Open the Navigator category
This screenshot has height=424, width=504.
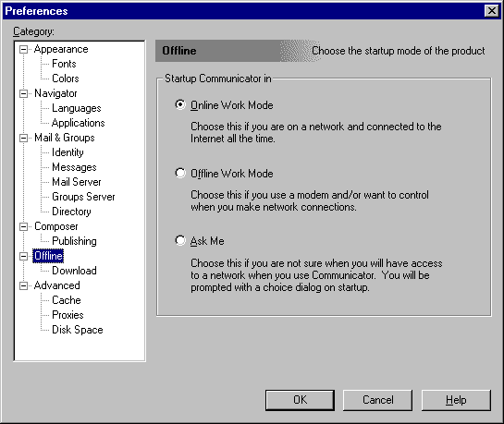[x=55, y=93]
